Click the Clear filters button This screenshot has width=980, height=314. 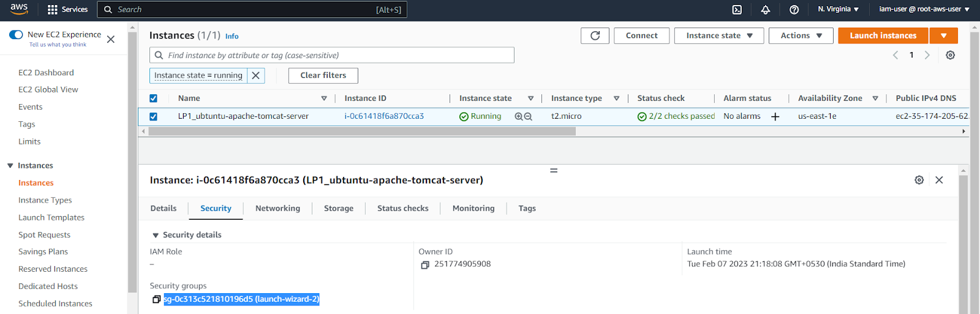323,75
